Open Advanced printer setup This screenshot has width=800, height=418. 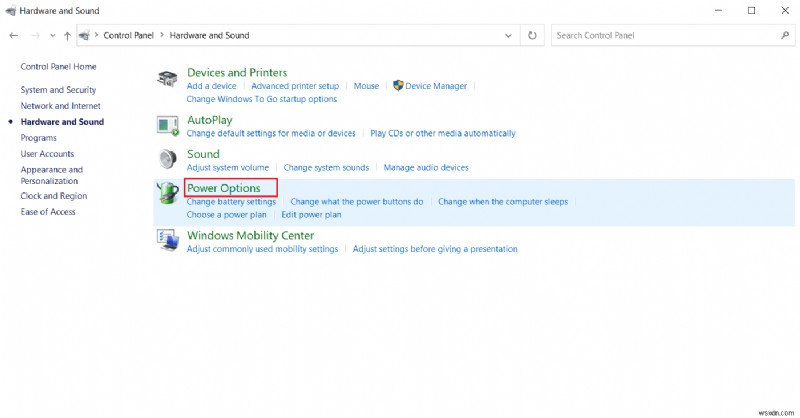[295, 86]
